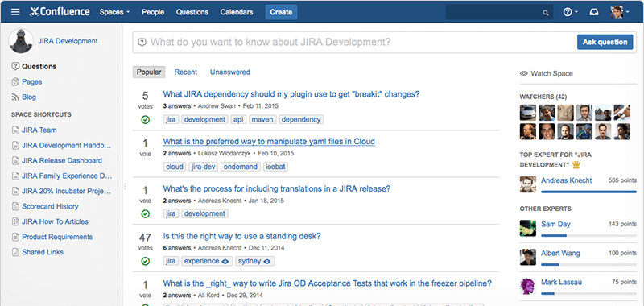
Task: Click the crown icon for top expert
Action: [576, 165]
